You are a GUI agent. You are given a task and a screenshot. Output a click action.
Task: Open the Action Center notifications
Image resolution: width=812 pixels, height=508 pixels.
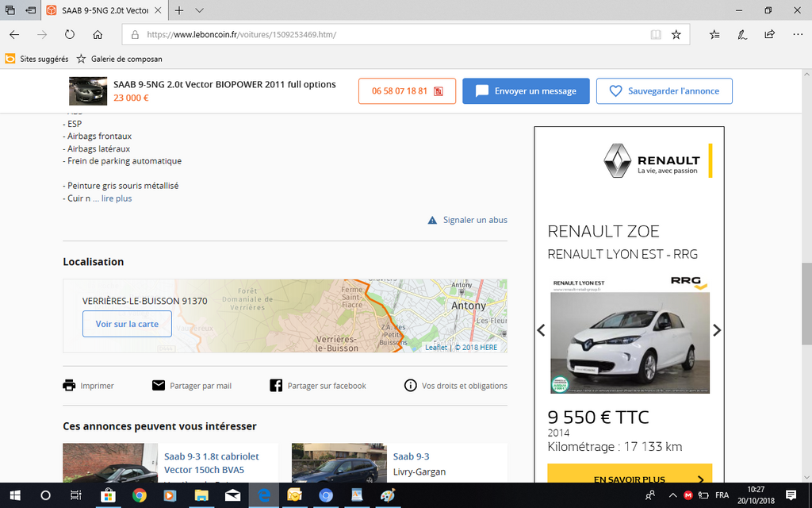(791, 495)
